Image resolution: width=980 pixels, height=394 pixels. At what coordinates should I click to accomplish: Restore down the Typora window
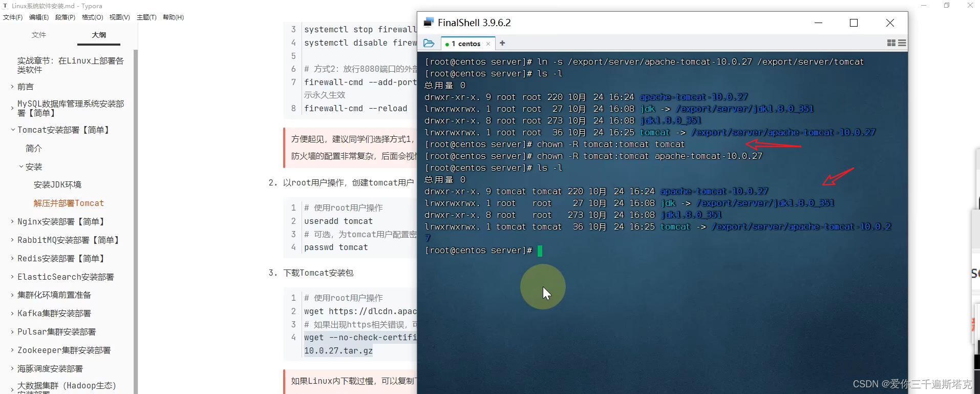(x=947, y=6)
